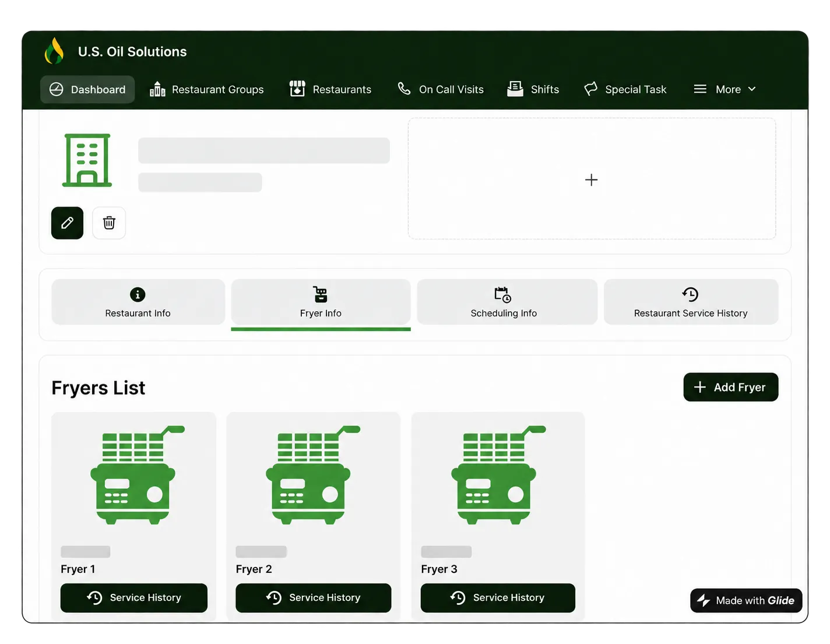This screenshot has height=644, width=830.
Task: Click the pencil edit icon button
Action: pyautogui.click(x=67, y=223)
